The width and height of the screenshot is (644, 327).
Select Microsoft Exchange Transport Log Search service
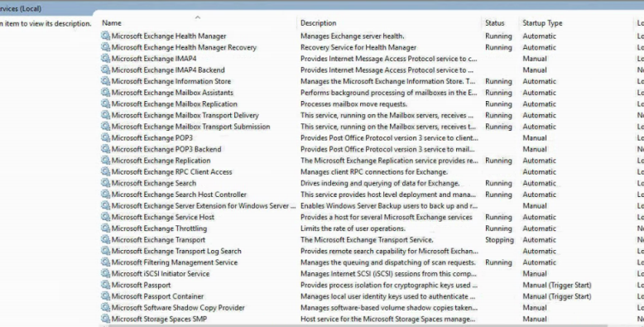pyautogui.click(x=176, y=251)
